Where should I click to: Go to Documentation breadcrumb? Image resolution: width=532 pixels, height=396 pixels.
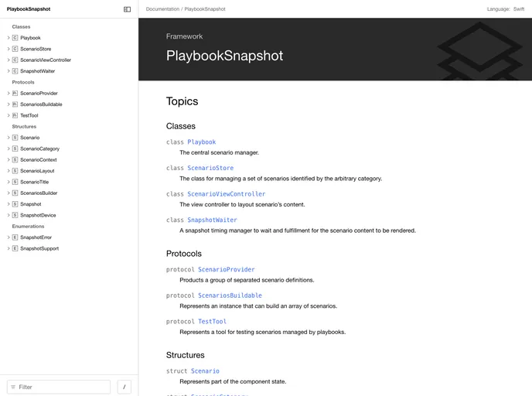pos(162,9)
